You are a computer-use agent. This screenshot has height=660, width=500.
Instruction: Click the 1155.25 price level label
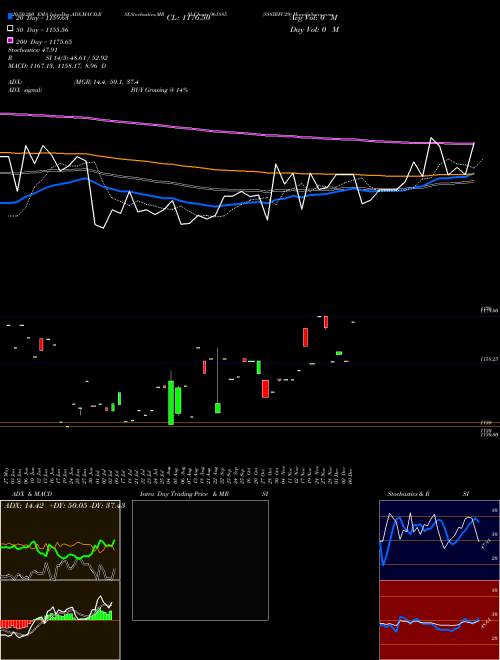click(489, 359)
